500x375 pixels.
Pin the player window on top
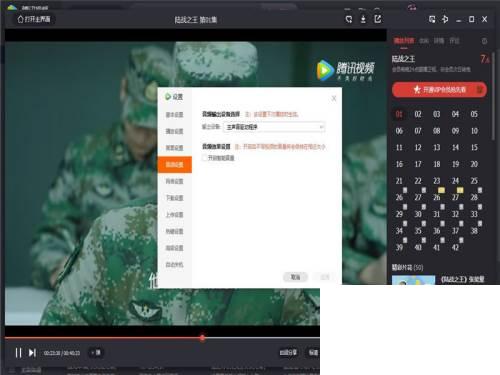445,19
